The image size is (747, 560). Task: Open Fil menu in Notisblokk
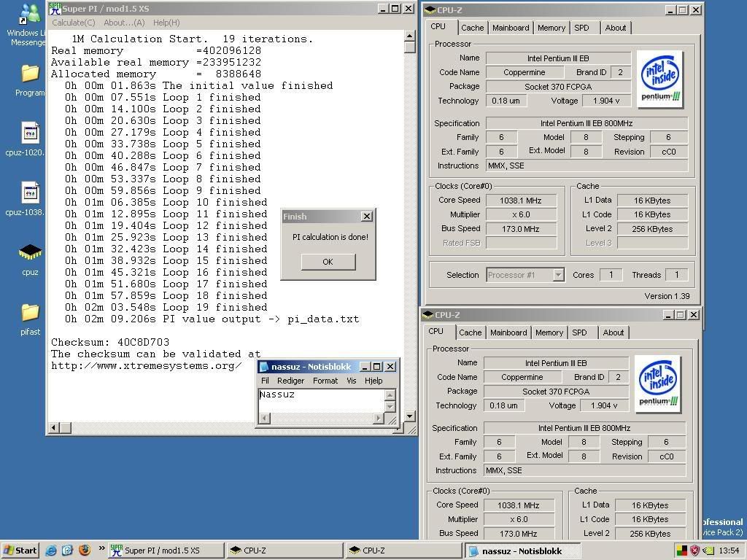266,381
